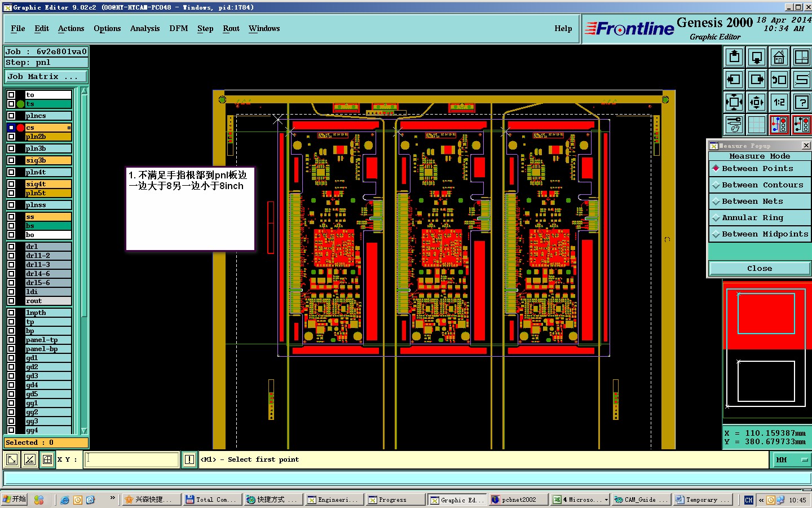
Task: Click the pan up view icon
Action: [x=734, y=57]
